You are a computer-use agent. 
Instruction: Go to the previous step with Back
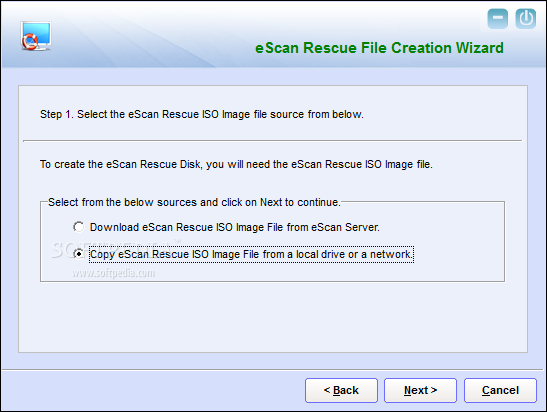pos(341,390)
